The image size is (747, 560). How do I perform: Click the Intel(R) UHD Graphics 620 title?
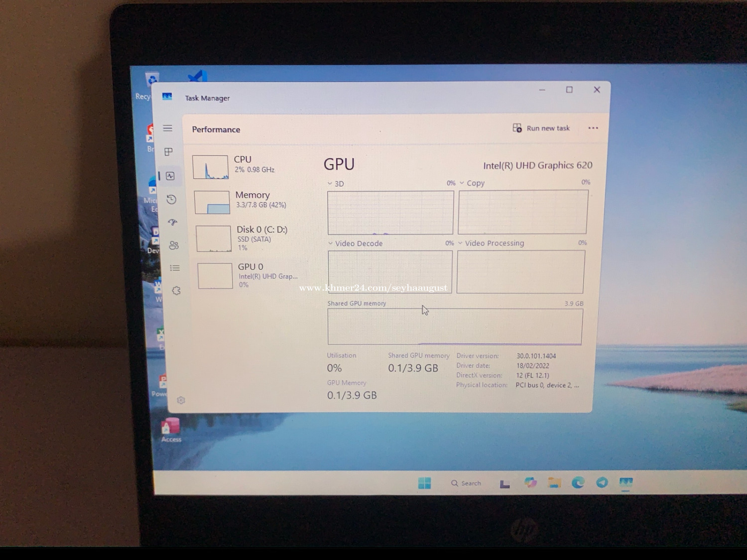pyautogui.click(x=538, y=165)
